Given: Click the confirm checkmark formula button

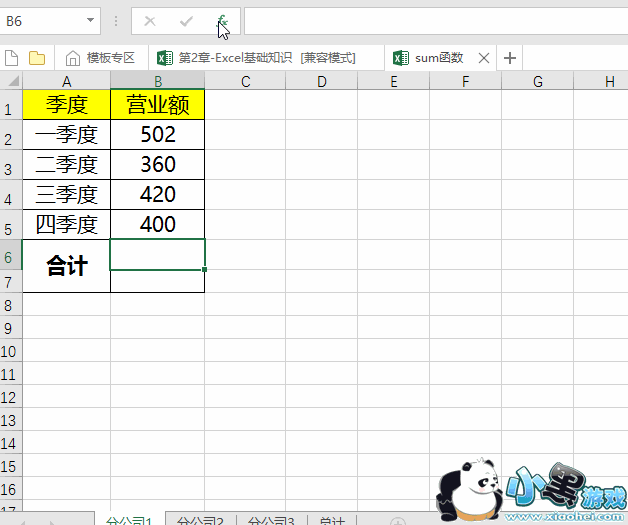Looking at the screenshot, I should [x=186, y=21].
